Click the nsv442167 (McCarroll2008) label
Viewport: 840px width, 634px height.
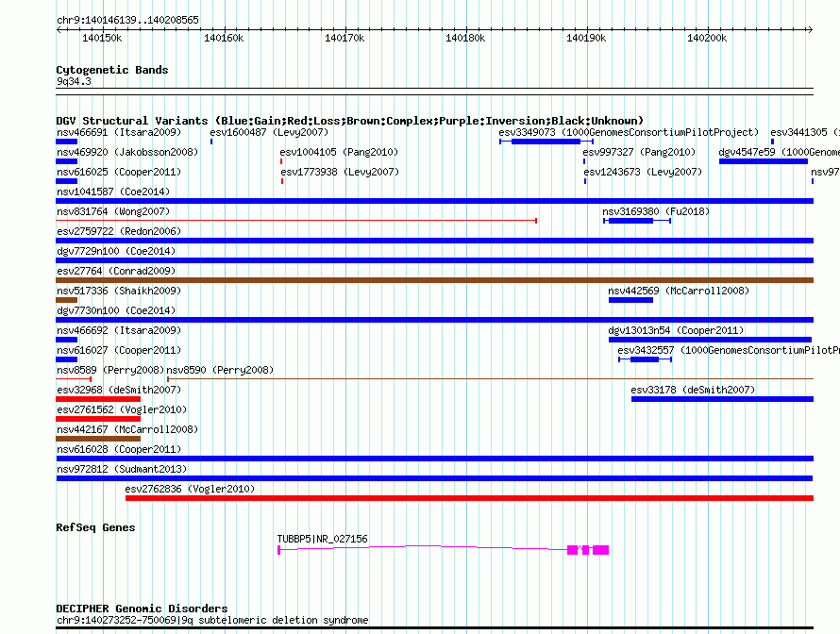(127, 429)
